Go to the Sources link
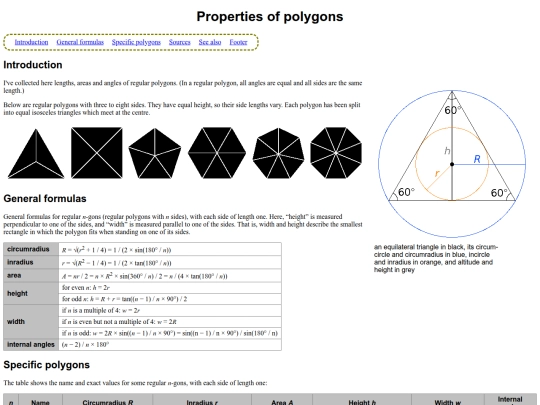 click(x=179, y=42)
